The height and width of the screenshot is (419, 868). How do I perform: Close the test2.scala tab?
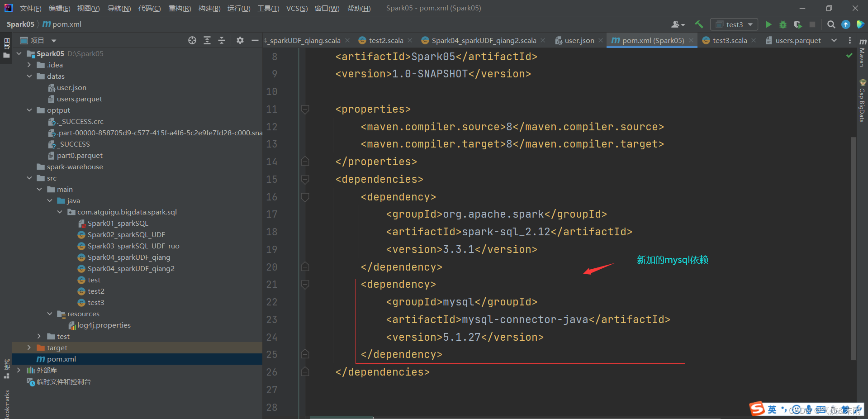tap(410, 40)
